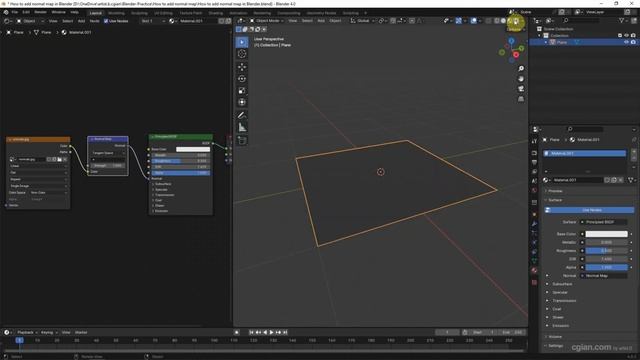Open the Keying popover in timeline

tap(49, 333)
